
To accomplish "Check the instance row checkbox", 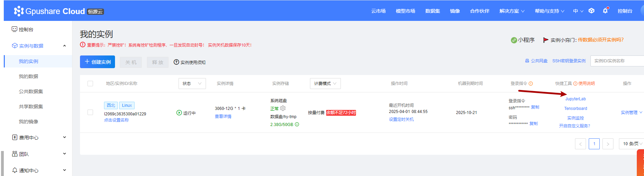I will (90, 112).
